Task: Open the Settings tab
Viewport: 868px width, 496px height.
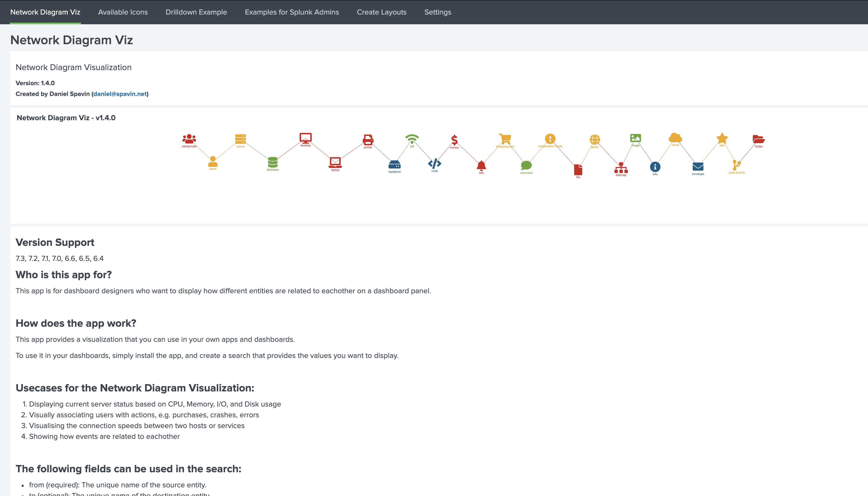Action: pos(438,12)
